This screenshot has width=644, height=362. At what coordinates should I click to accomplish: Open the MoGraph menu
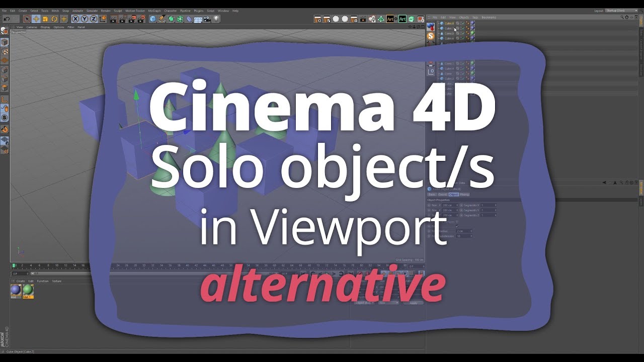coord(154,11)
